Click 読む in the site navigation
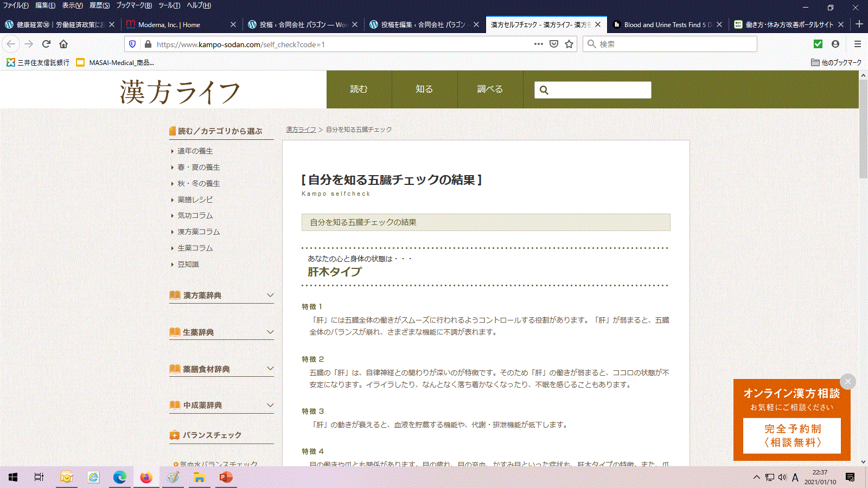The image size is (868, 488). 359,89
